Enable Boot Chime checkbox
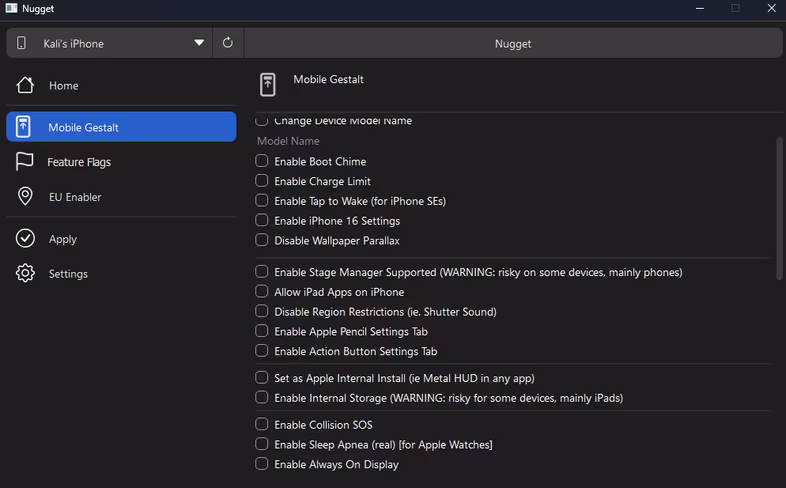Image resolution: width=786 pixels, height=488 pixels. [x=262, y=161]
